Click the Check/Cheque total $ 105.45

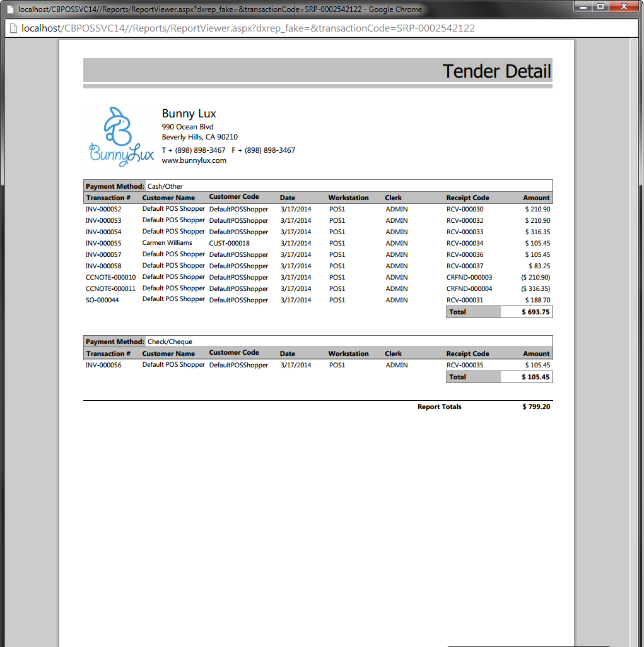536,377
